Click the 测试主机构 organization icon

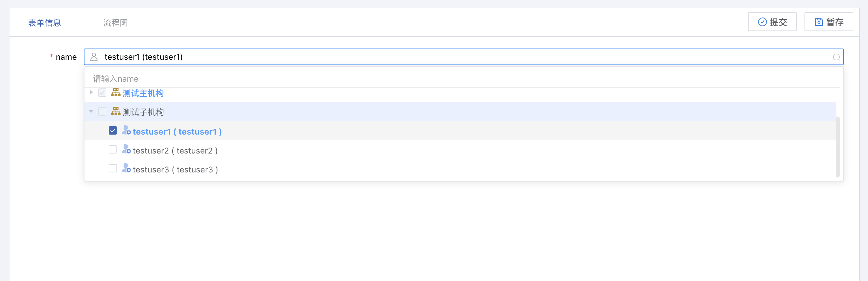(x=116, y=92)
